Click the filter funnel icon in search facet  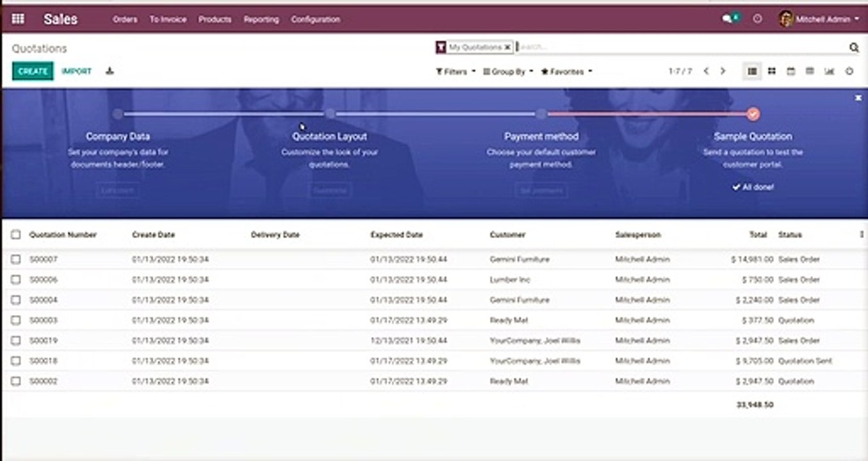(441, 47)
